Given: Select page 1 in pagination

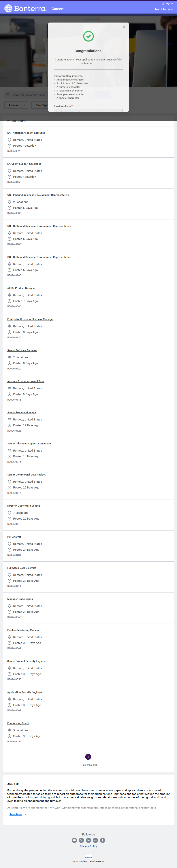Looking at the screenshot, I should 88,757.
